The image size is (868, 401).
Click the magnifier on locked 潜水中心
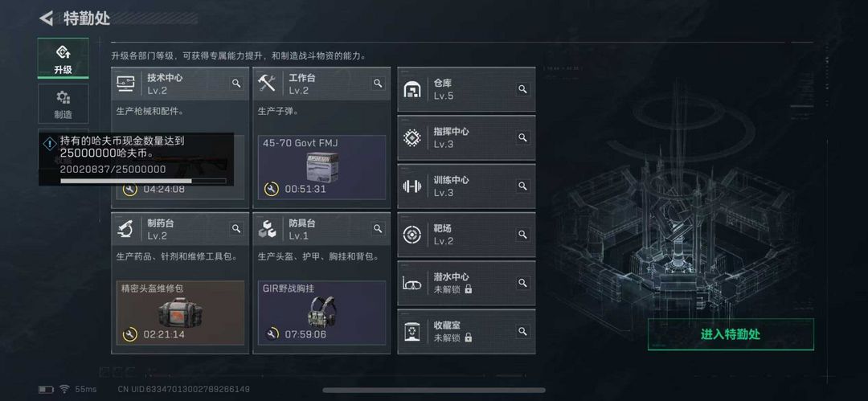tap(522, 283)
